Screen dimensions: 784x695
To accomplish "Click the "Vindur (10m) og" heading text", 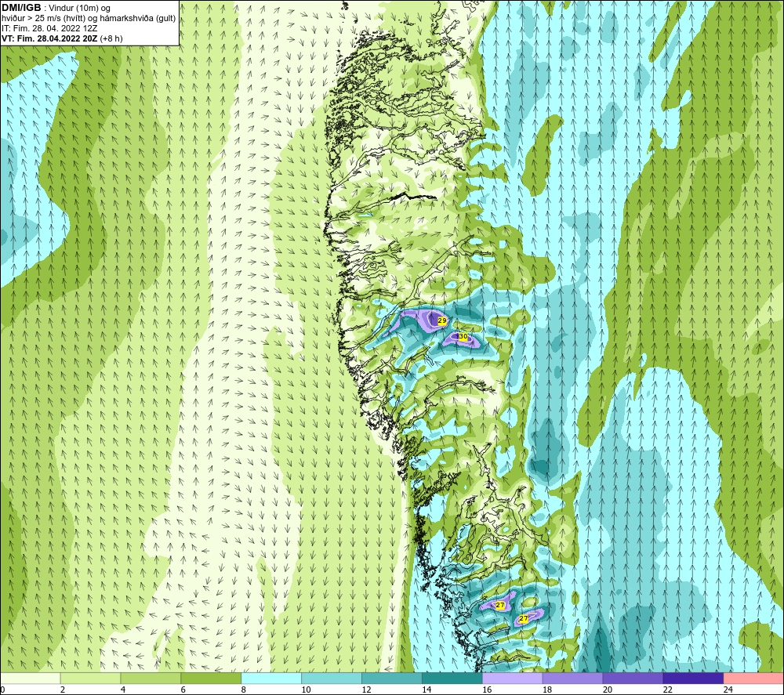I will click(79, 9).
